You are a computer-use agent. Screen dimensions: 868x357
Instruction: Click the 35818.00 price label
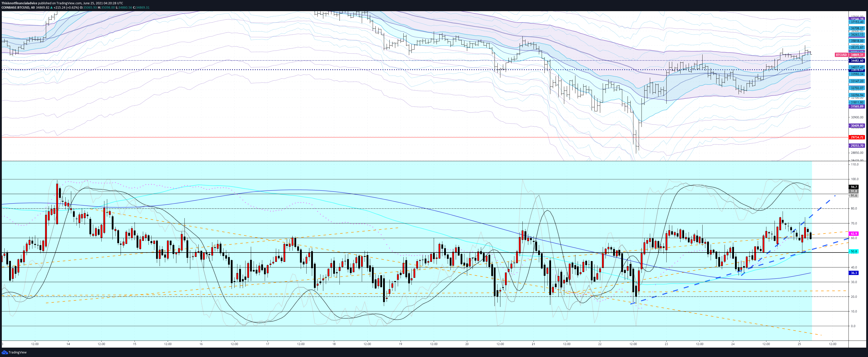point(857,41)
